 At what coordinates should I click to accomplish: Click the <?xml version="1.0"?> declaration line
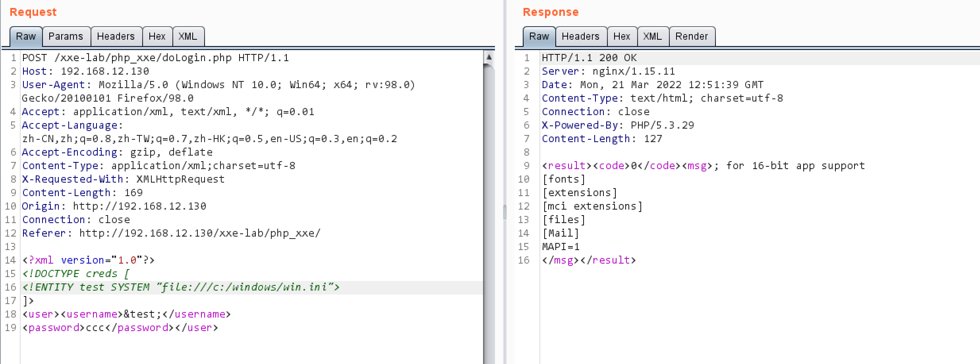(88, 260)
